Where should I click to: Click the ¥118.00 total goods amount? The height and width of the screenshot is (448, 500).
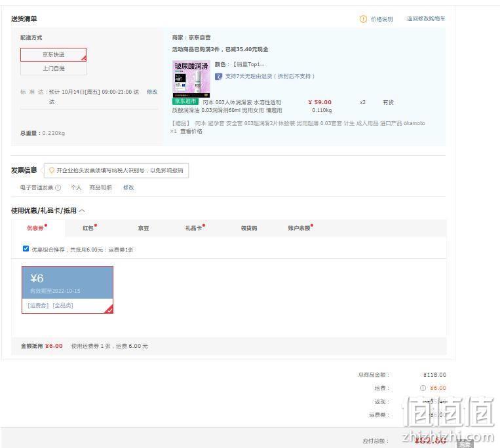pos(434,375)
